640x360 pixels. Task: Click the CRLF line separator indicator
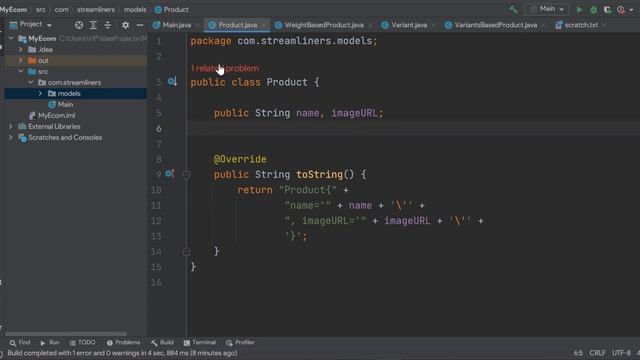coord(597,353)
